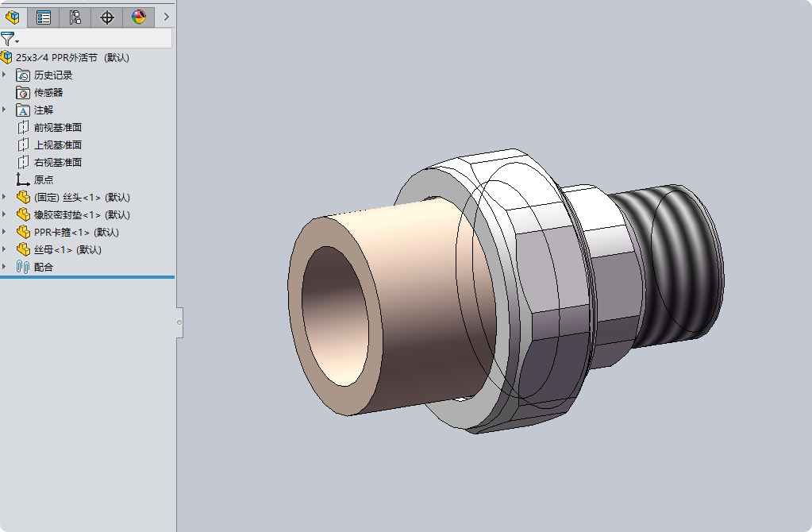Expand the 橡胶密封垫<1> component

coord(4,214)
